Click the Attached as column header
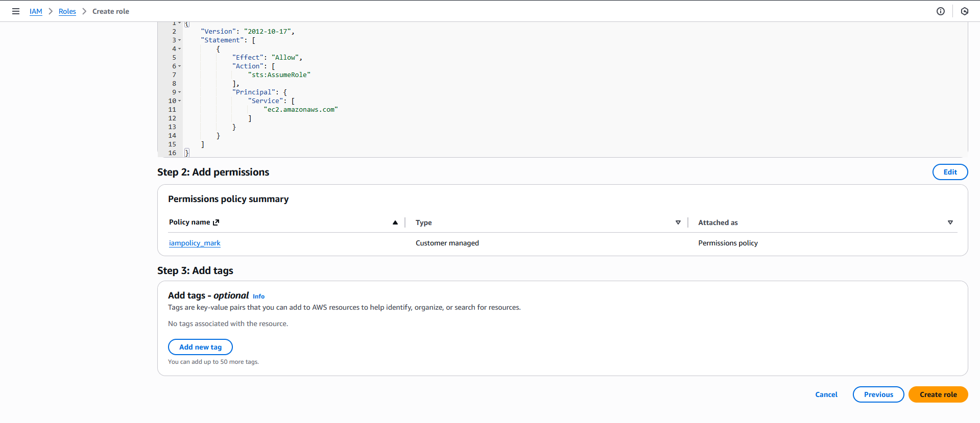This screenshot has height=423, width=980. (718, 222)
